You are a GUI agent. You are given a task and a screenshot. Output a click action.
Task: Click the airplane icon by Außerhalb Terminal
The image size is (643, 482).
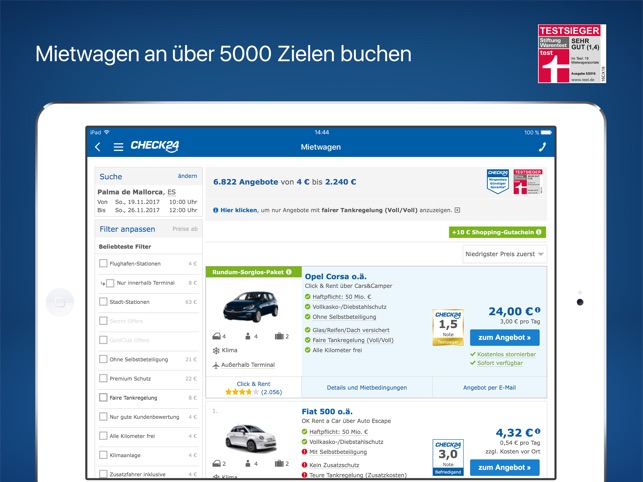216,365
